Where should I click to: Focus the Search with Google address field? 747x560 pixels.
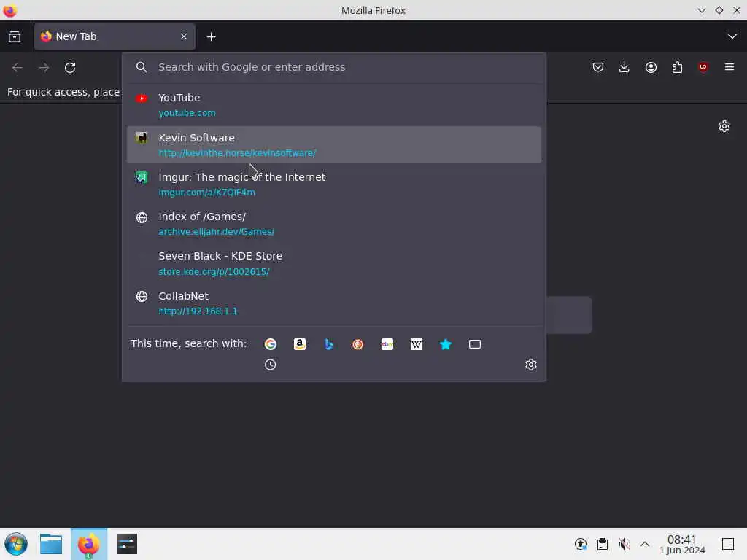click(x=333, y=67)
